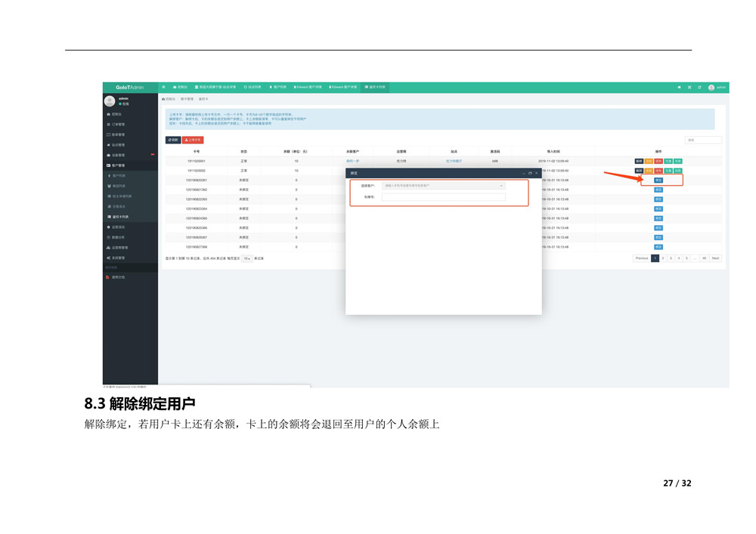This screenshot has width=756, height=534.
Task: Go to Next page in pagination
Action: click(x=715, y=258)
